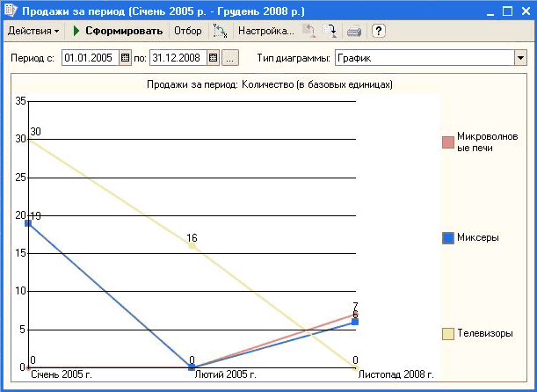Open the Отбор filter panel
537x392 pixels.
click(x=188, y=31)
